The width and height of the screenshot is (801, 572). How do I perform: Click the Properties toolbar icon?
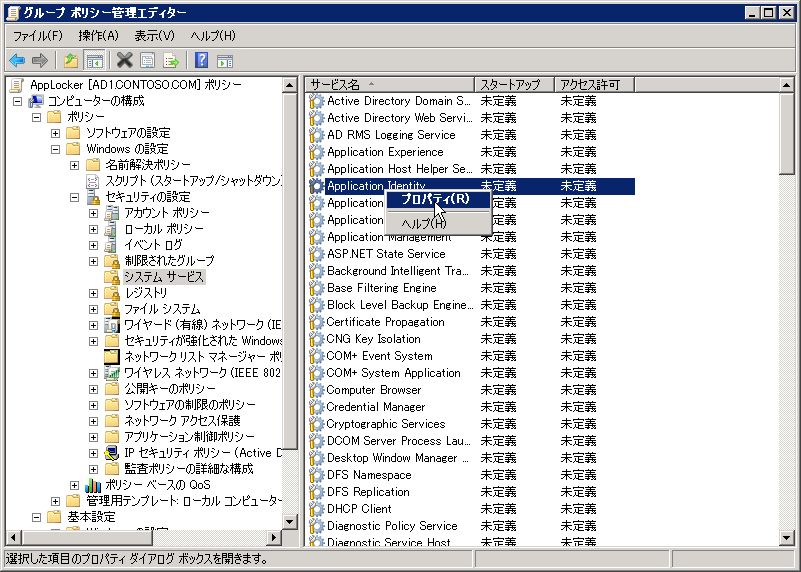click(148, 61)
